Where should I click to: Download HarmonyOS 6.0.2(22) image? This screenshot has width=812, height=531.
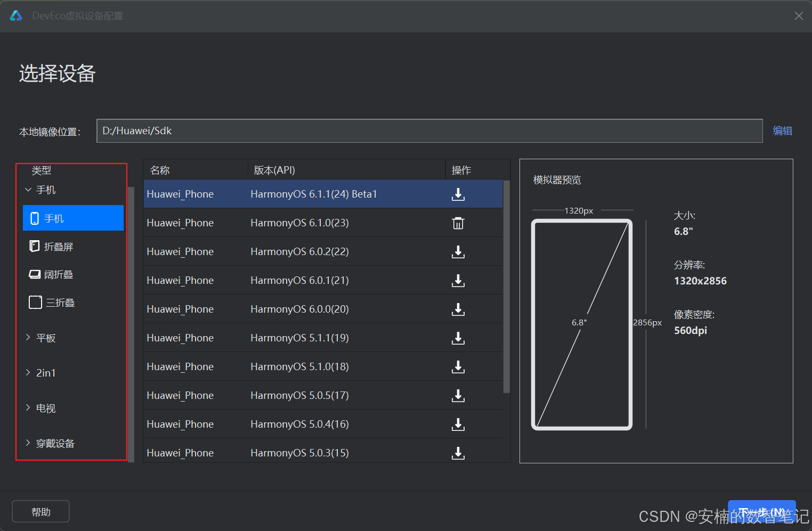pos(458,252)
